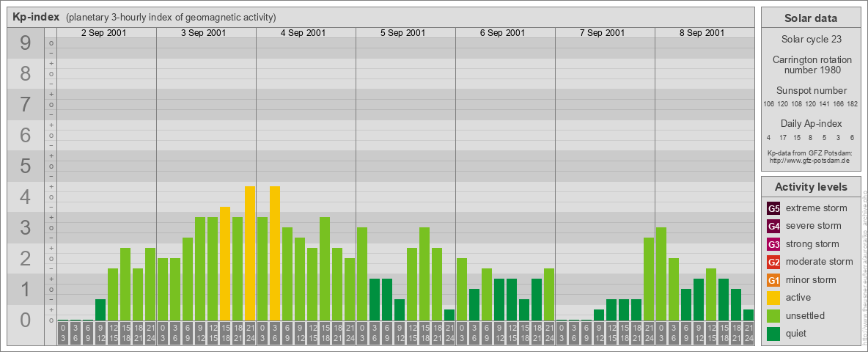Click the sunspot number value 141
The height and width of the screenshot is (352, 868).
tap(825, 104)
